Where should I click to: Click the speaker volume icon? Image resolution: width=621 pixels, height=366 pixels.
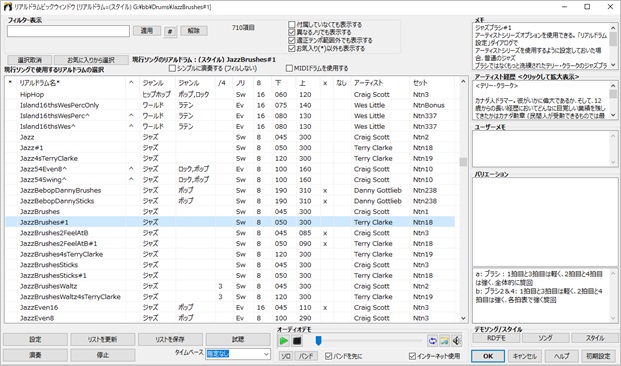[x=457, y=341]
